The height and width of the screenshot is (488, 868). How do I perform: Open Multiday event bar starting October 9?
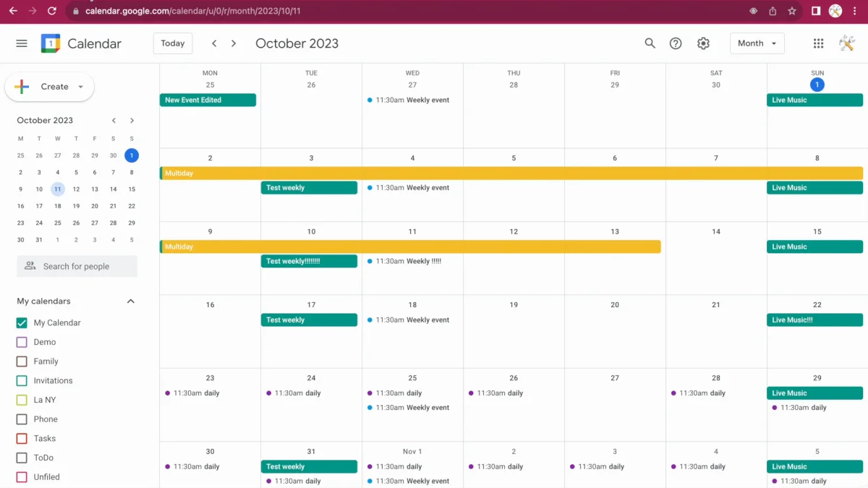(x=410, y=247)
